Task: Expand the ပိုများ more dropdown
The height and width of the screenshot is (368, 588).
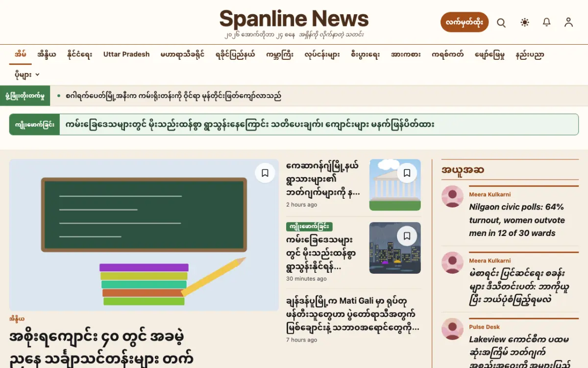Action: point(27,75)
